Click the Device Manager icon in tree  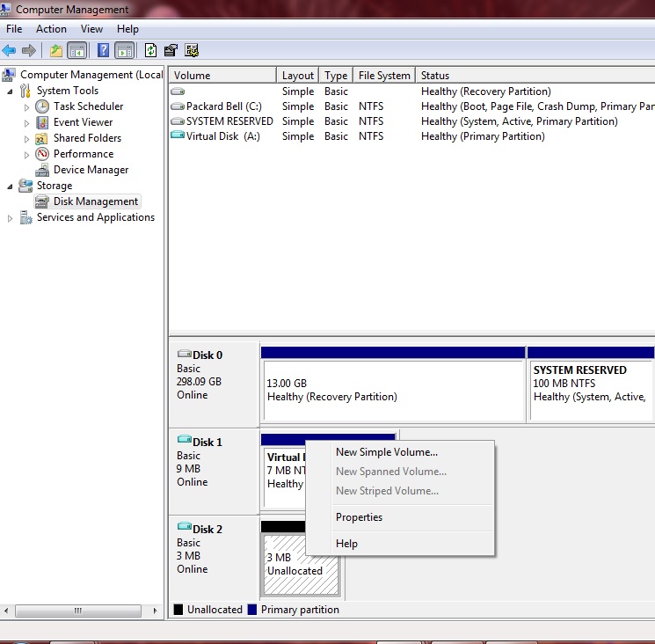point(42,170)
